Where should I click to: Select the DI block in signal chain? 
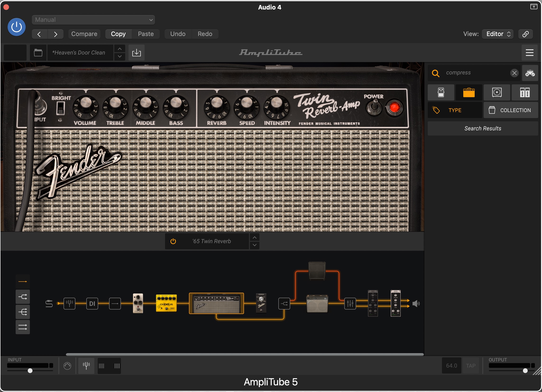click(x=92, y=304)
